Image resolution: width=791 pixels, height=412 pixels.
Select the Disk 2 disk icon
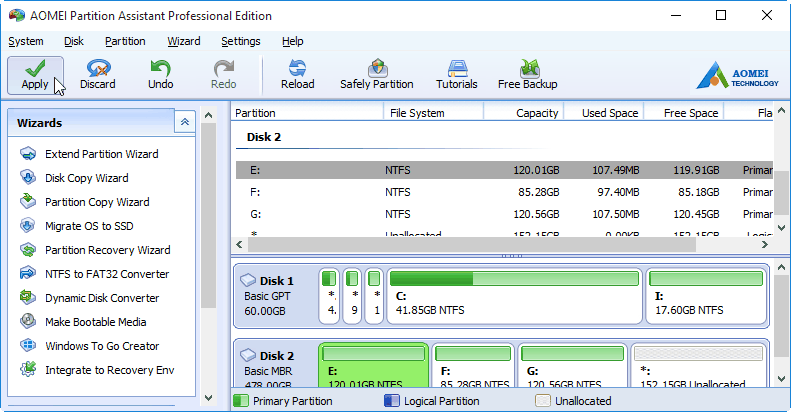click(x=248, y=355)
